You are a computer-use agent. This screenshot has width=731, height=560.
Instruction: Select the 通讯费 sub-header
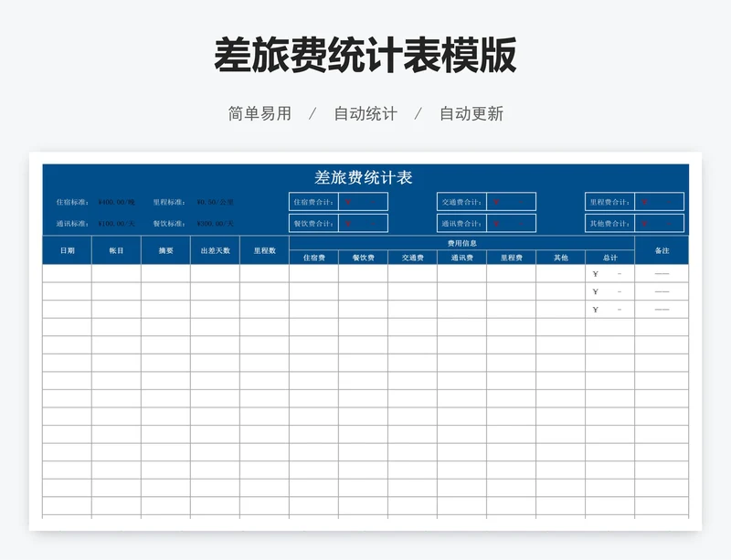(x=462, y=258)
